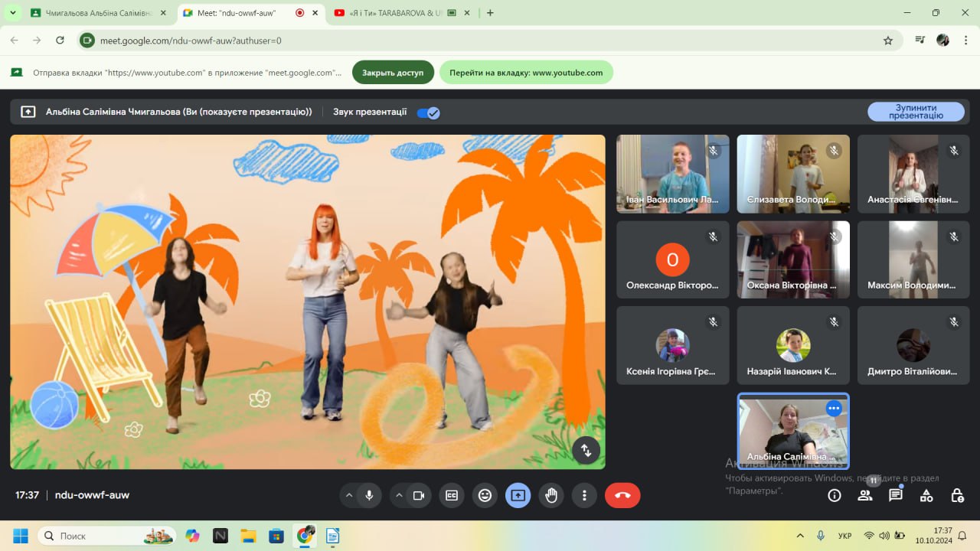Screen dimensions: 980x551
Task: Select Ксенія Ігорівна Гре... participant tile
Action: click(x=672, y=345)
